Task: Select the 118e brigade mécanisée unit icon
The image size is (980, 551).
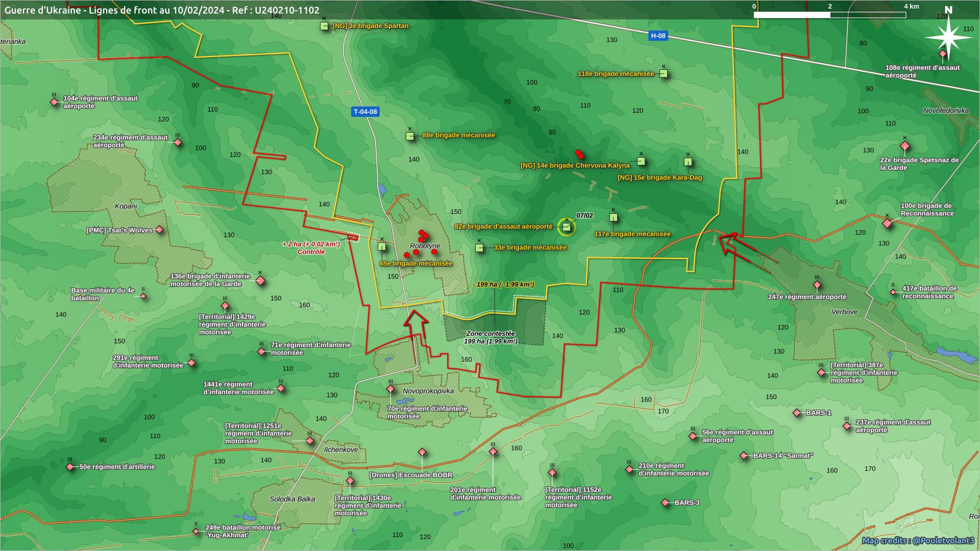Action: [663, 73]
